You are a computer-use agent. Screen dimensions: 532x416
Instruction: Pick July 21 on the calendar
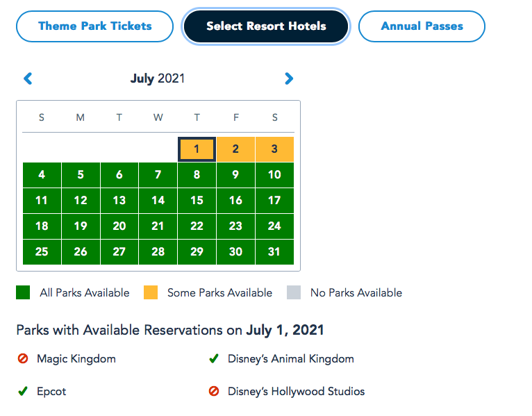coord(158,226)
